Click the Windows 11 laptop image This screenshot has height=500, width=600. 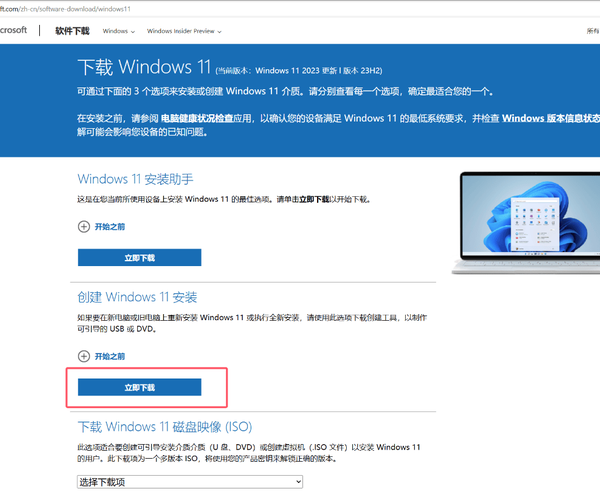click(526, 223)
